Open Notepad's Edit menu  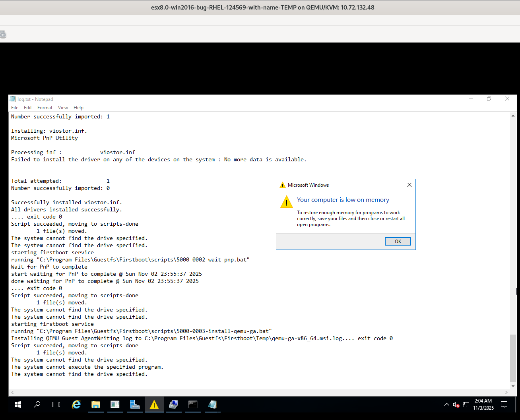pyautogui.click(x=28, y=108)
